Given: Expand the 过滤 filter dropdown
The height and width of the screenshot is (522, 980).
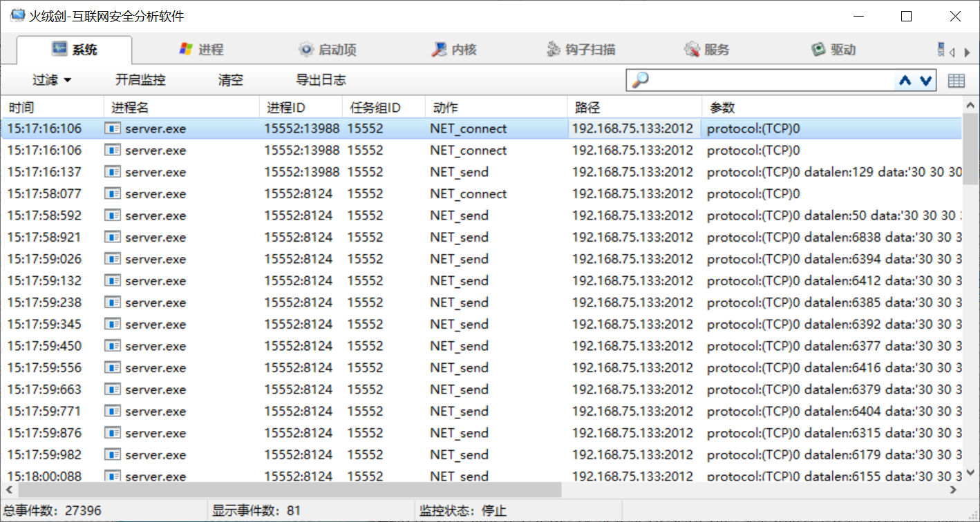Looking at the screenshot, I should click(x=52, y=80).
